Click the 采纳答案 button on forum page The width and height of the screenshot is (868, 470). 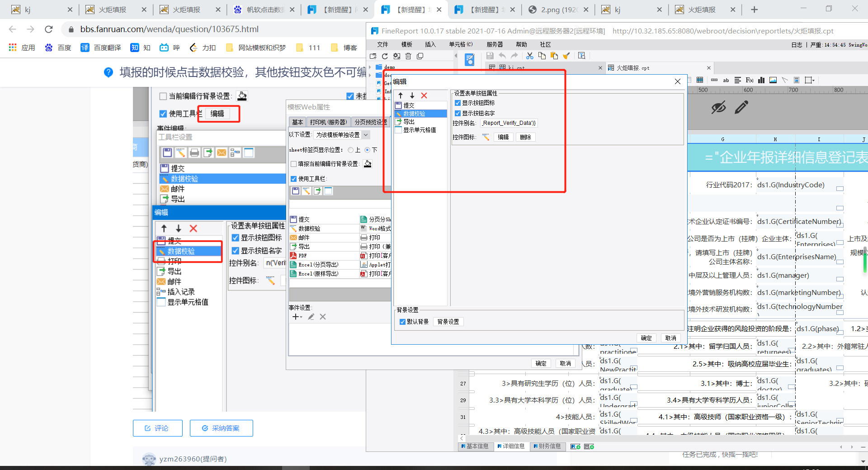[221, 428]
